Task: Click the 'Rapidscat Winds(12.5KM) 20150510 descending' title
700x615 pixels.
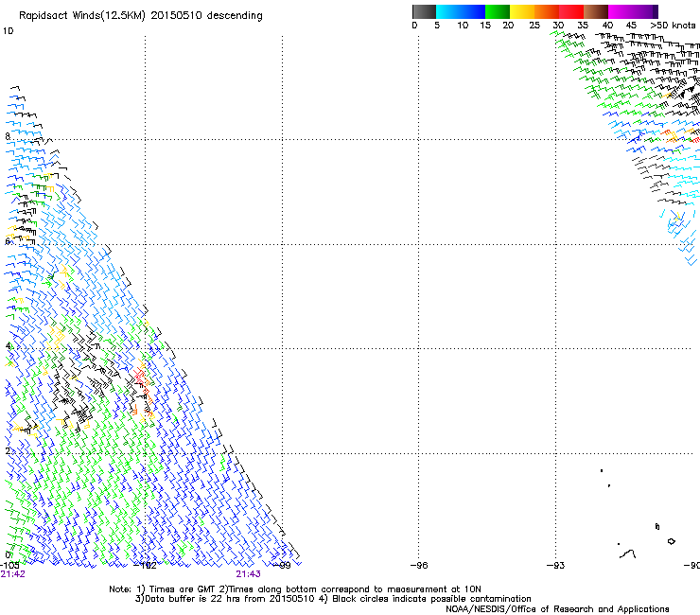Action: pyautogui.click(x=141, y=16)
